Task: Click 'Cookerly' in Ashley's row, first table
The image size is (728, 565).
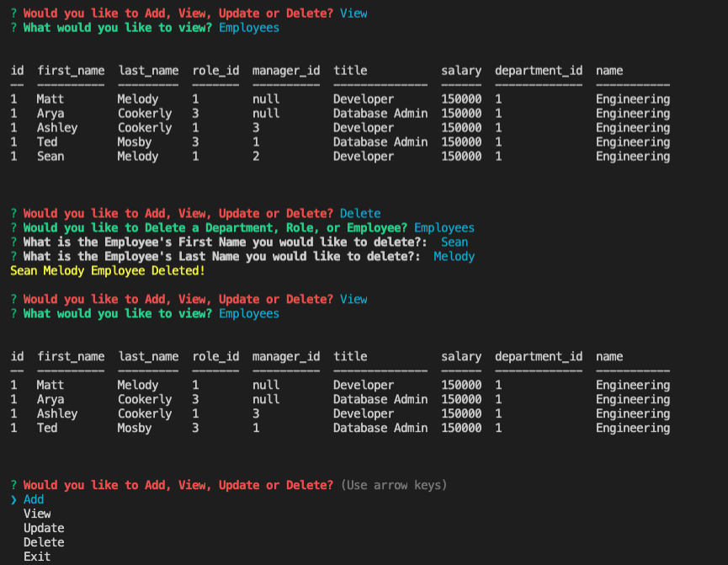Action: 145,128
